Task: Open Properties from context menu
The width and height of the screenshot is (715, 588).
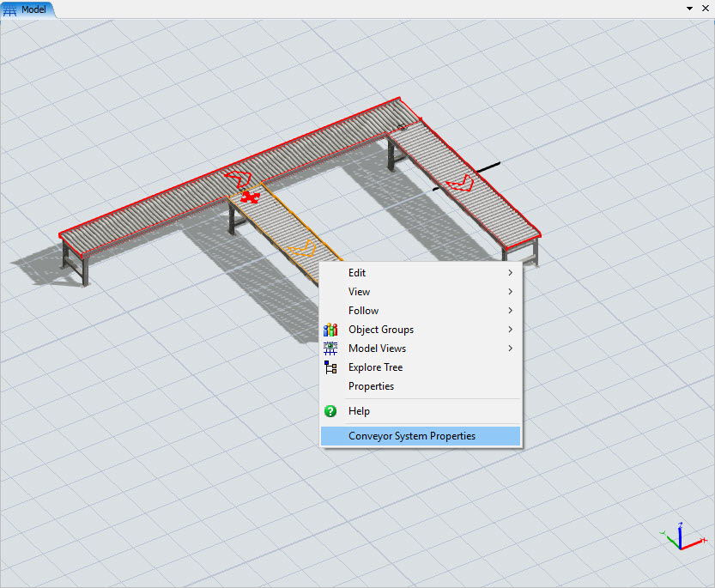Action: 421,386
